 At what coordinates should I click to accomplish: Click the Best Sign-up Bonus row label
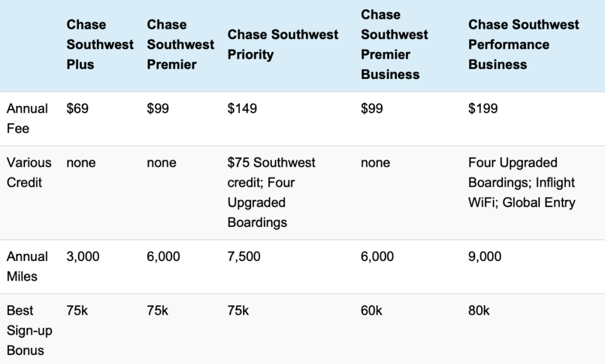pos(30,330)
